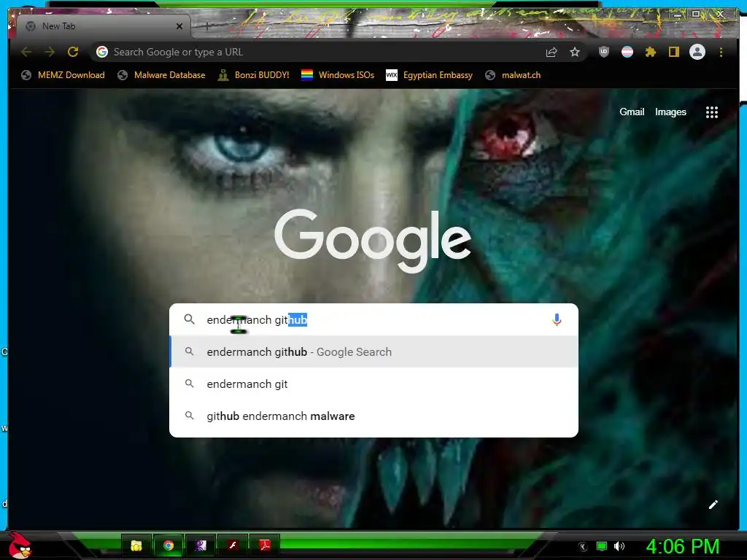747x560 pixels.
Task: Open the Chrome profile avatar
Action: click(697, 52)
